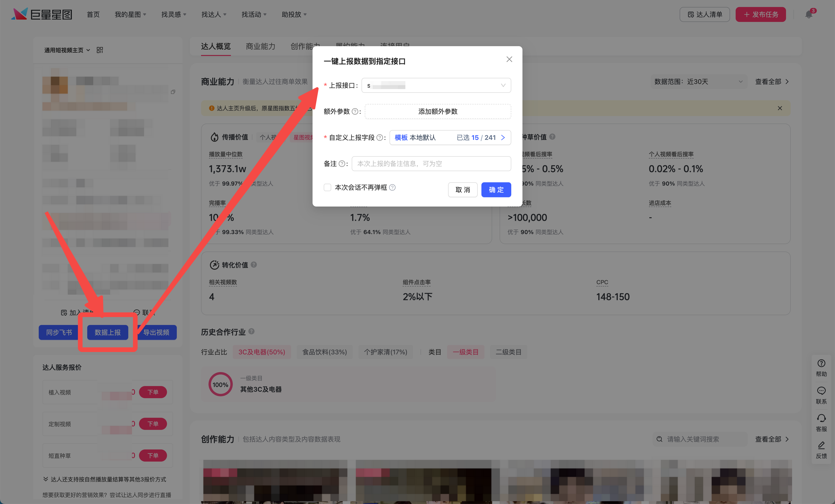Click info icon beside 历史合作行业
This screenshot has height=504, width=835.
tap(251, 331)
